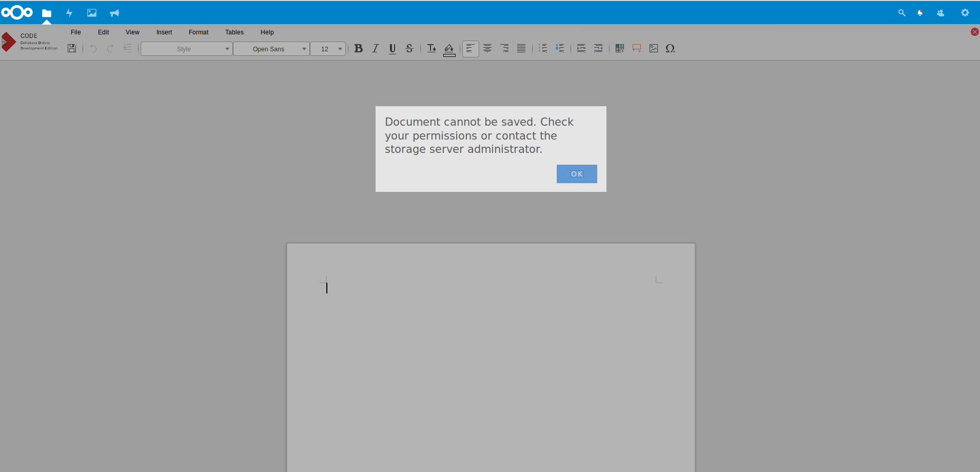
Task: Click the Redo icon
Action: tap(110, 48)
